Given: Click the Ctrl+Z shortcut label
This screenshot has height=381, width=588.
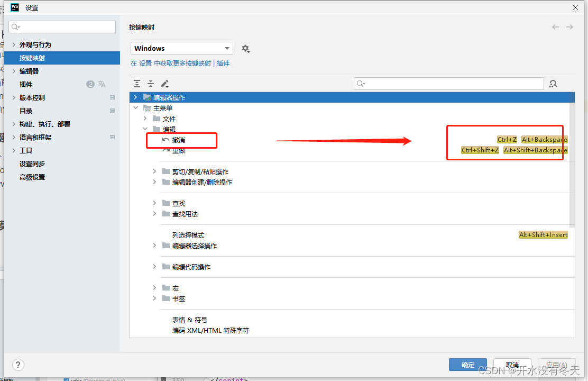Looking at the screenshot, I should [x=507, y=140].
